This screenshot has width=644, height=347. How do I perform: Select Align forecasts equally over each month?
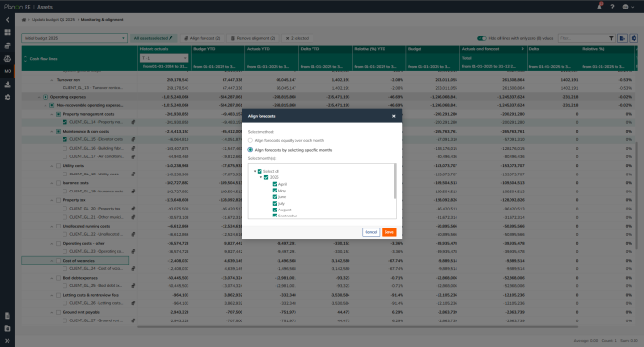click(250, 140)
